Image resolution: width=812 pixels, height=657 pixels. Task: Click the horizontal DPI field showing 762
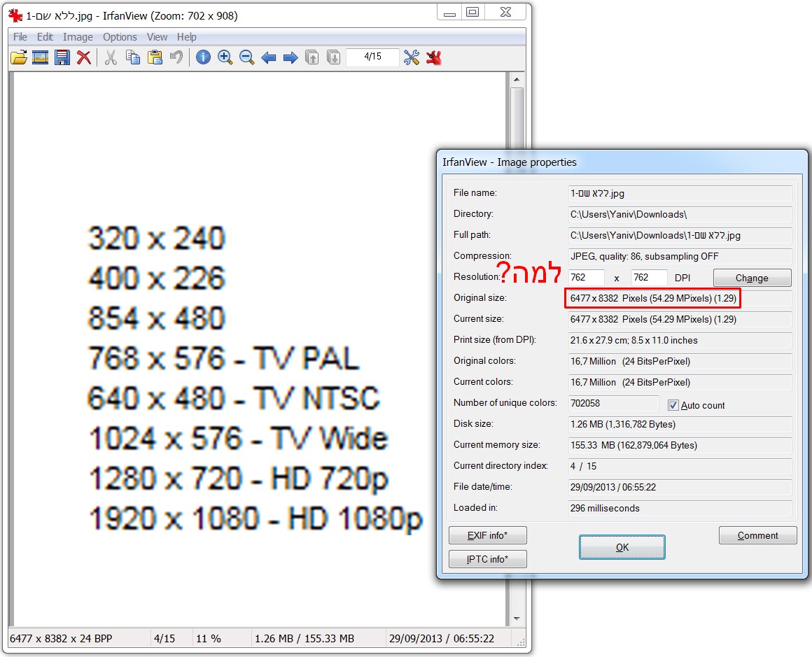586,278
